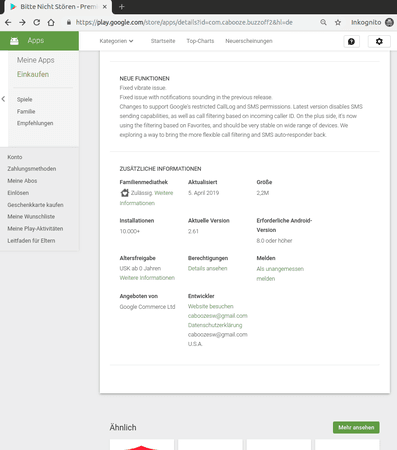Viewport: 397px width, 450px height.
Task: Open Meine Wunschliste
Action: 31,217
